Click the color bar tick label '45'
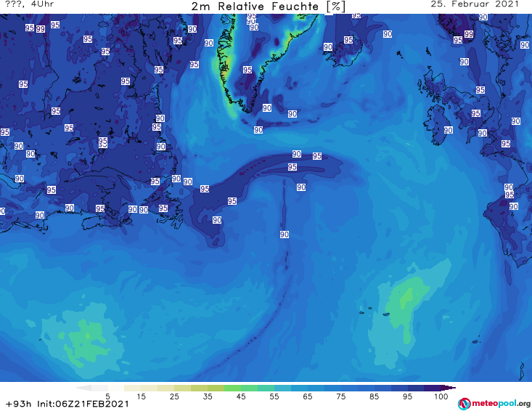The height and width of the screenshot is (411, 532). [x=241, y=396]
